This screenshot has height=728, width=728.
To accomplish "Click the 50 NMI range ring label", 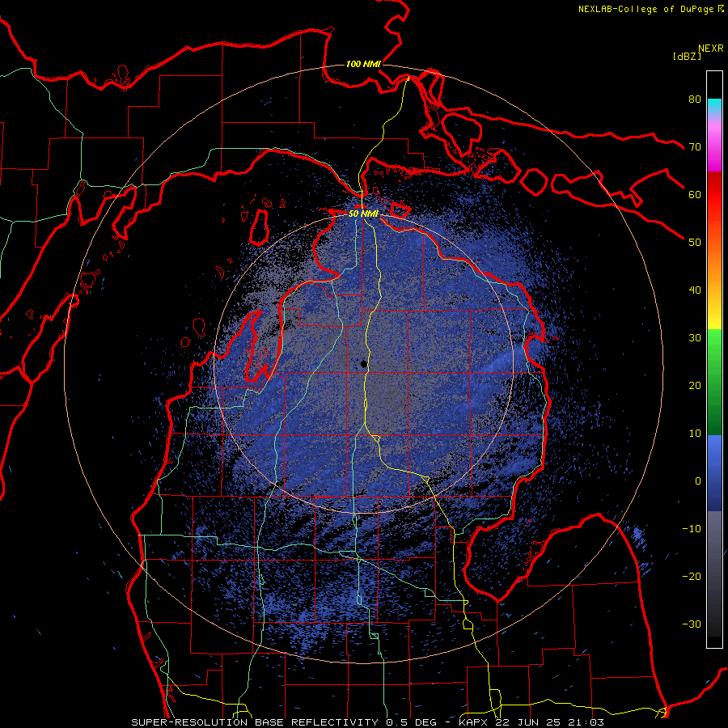I will (363, 214).
